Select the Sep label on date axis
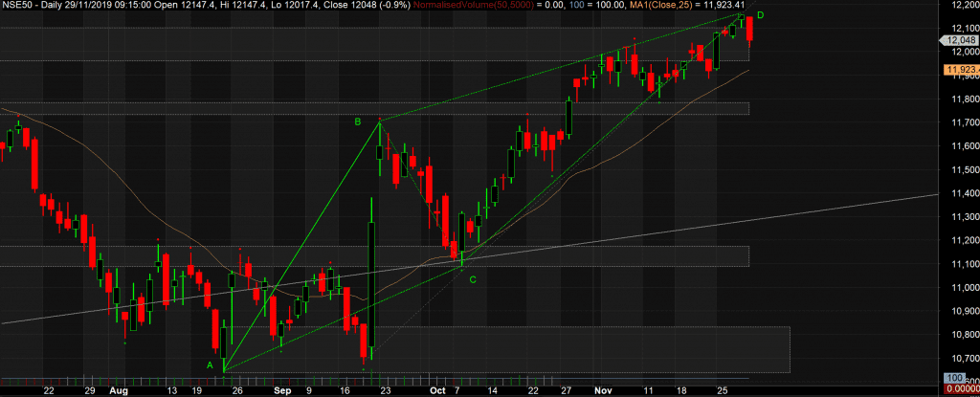 [280, 391]
